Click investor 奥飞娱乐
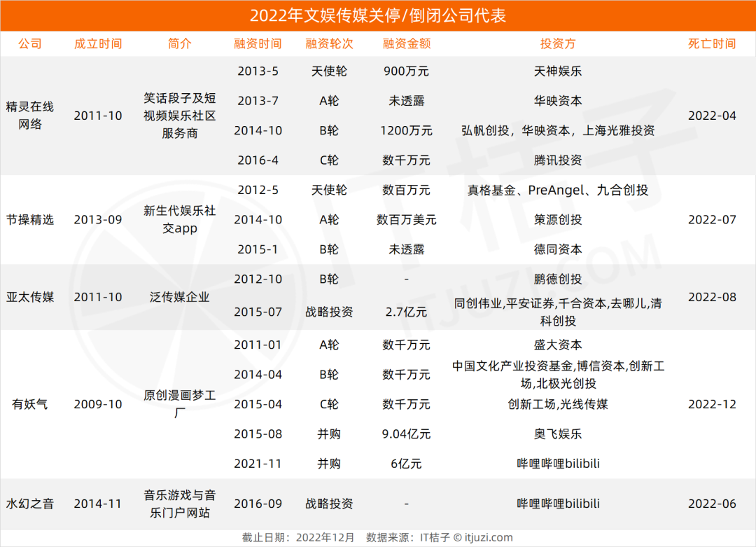 [x=558, y=434]
